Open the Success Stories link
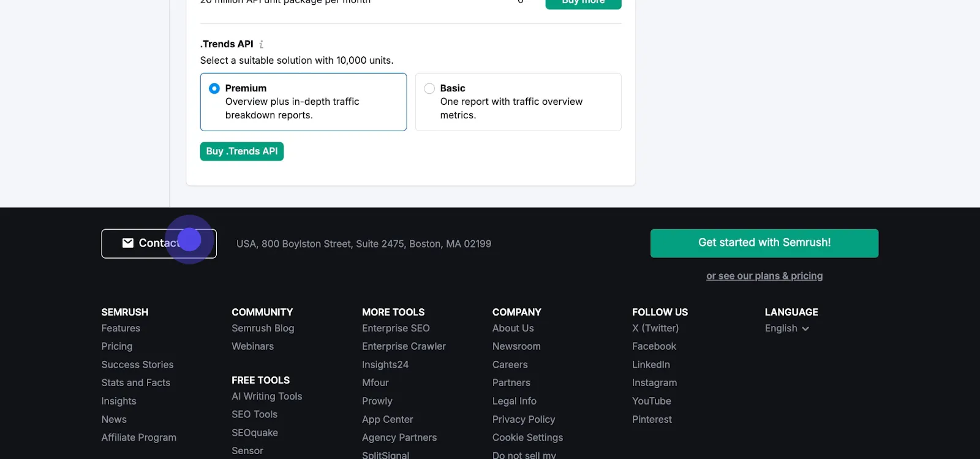Viewport: 980px width, 459px height. pos(138,365)
